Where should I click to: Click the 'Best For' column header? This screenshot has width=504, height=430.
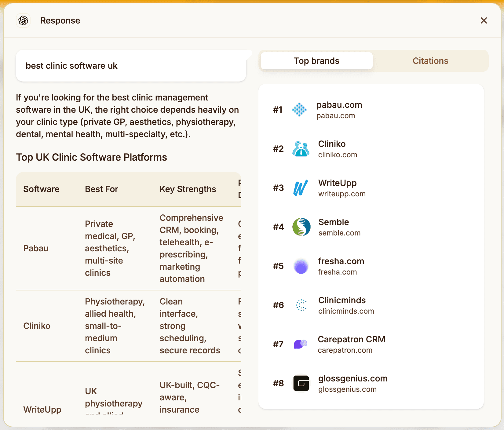point(101,189)
